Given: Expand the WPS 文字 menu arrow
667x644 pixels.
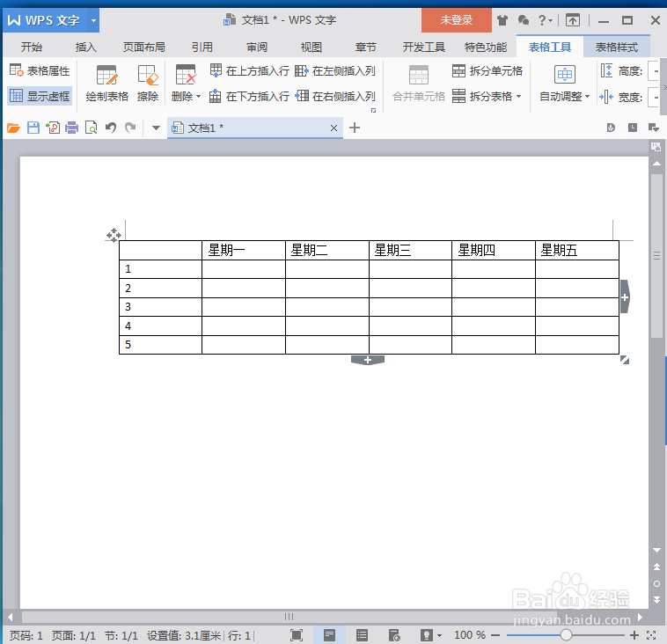Looking at the screenshot, I should [93, 20].
